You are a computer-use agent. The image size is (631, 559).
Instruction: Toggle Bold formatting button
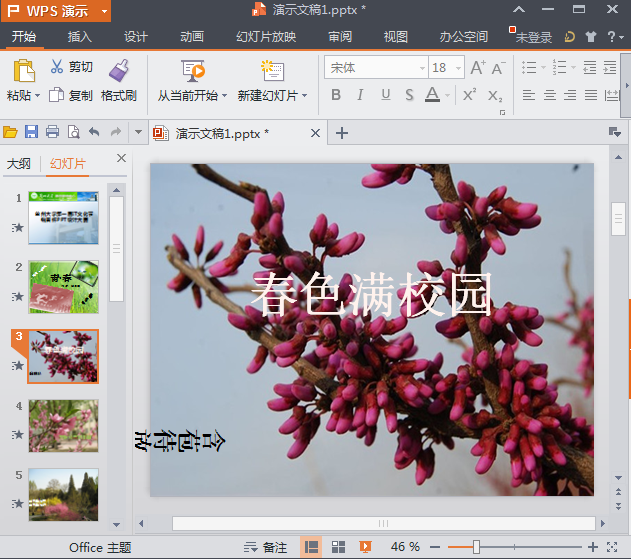click(336, 95)
